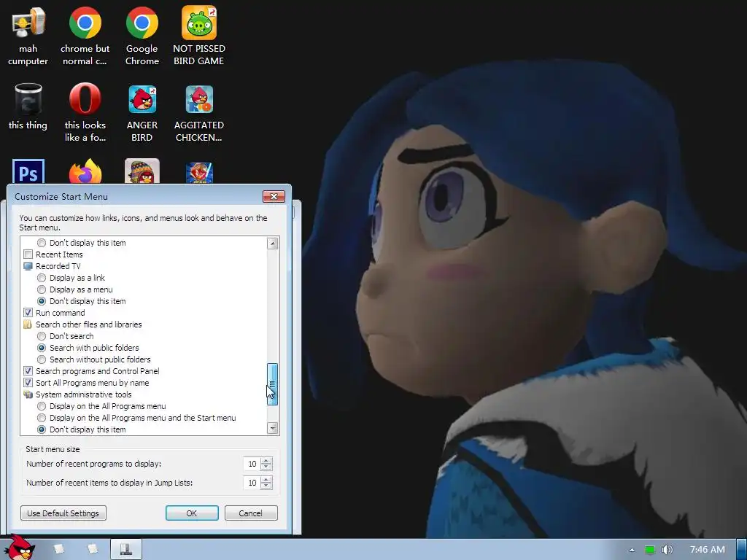Select Recorded TV 'Display as a link'
Viewport: 747px width, 560px height.
tap(42, 278)
